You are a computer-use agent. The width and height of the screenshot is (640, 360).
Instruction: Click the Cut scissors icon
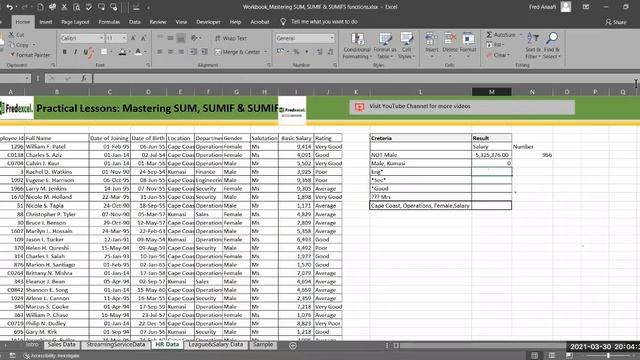tap(11, 35)
